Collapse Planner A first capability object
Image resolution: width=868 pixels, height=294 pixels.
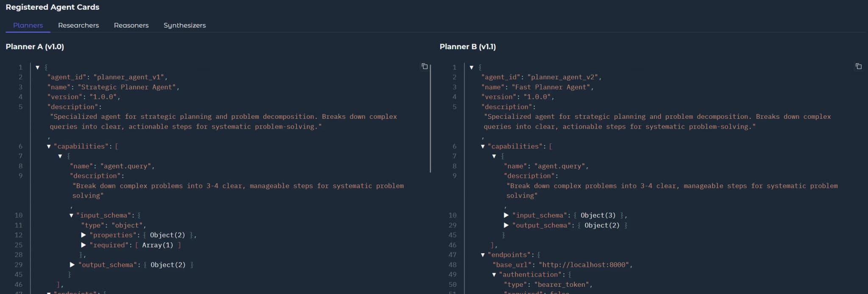pos(60,156)
